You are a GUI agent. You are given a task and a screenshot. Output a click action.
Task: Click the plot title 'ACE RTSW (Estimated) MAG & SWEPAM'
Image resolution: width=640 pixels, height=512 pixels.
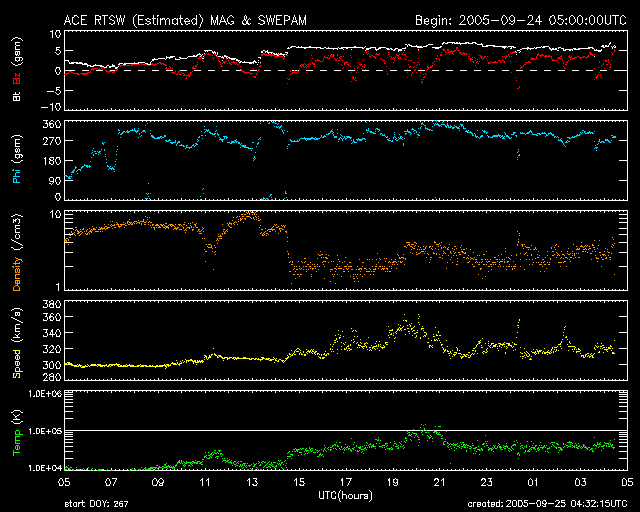(185, 20)
